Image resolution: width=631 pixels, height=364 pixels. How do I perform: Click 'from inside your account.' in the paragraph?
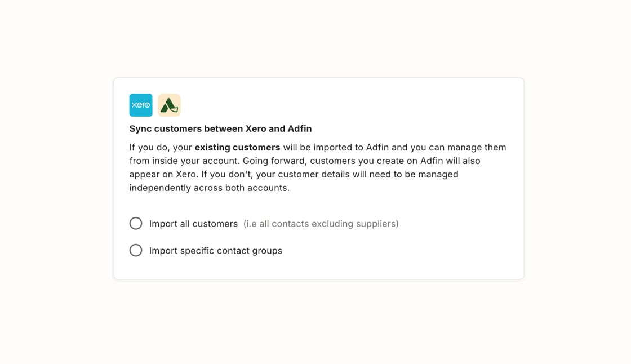click(x=184, y=161)
